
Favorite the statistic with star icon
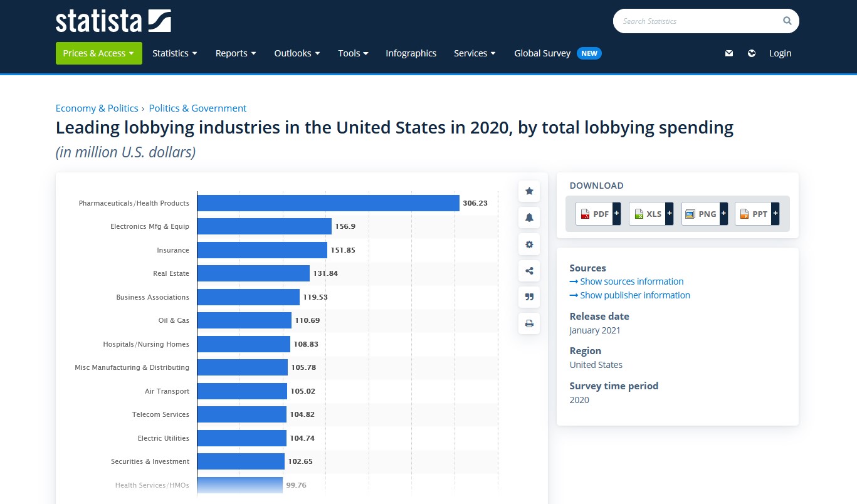(x=529, y=191)
